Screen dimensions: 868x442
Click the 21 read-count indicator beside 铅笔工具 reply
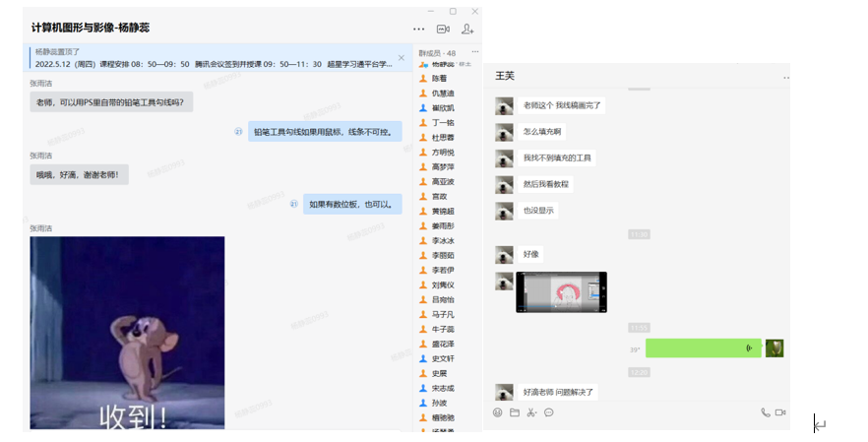pos(238,131)
